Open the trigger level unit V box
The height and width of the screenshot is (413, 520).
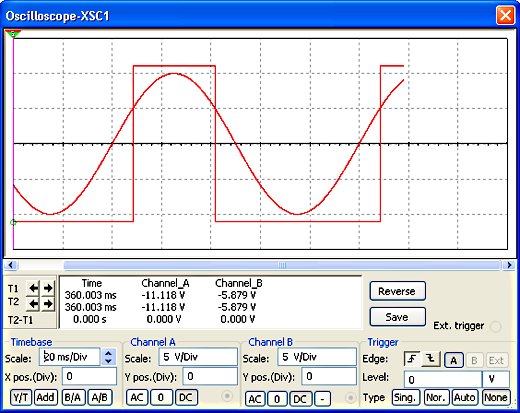(496, 380)
